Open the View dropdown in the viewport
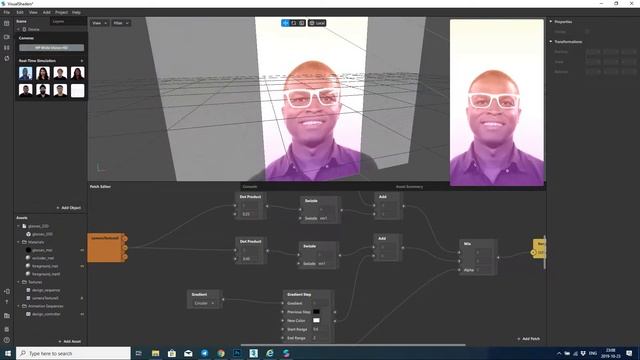 pos(99,23)
